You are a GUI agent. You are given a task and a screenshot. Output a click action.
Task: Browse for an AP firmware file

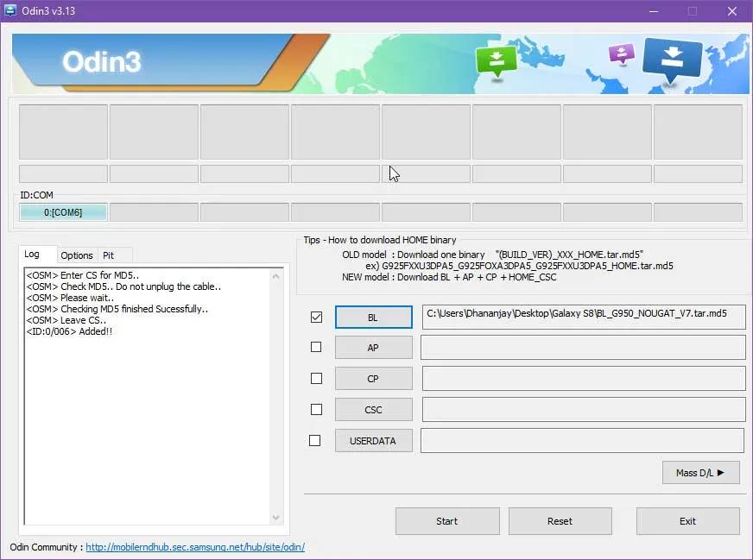tap(373, 348)
